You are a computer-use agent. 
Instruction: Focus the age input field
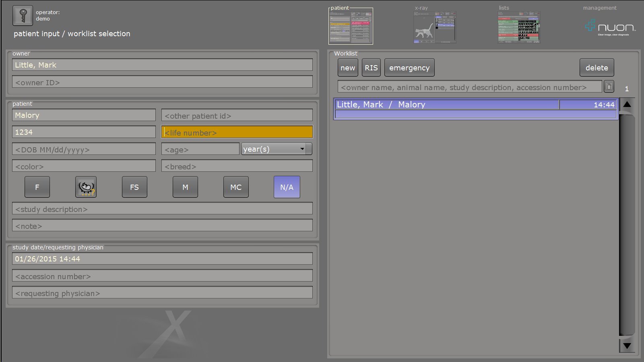200,149
